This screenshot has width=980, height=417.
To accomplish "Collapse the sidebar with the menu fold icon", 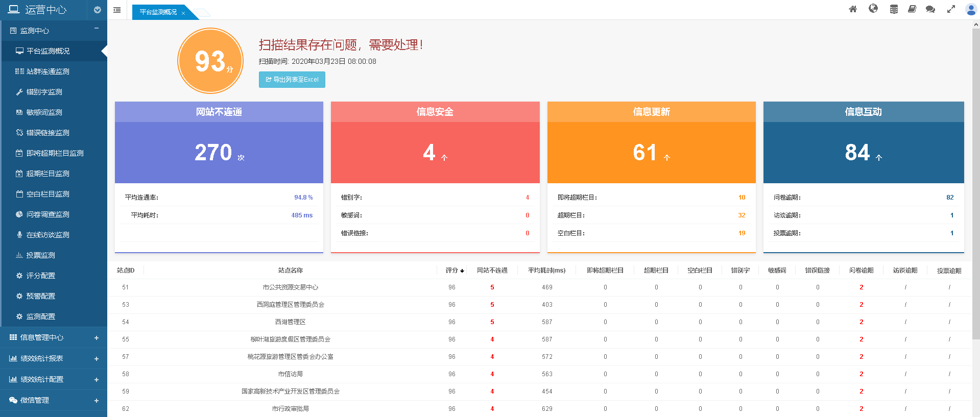I will click(x=117, y=10).
